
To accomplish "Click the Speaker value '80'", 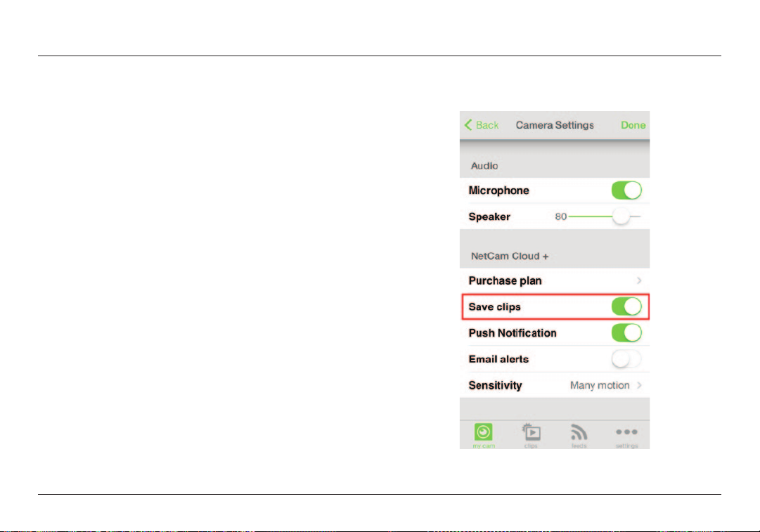I will (561, 216).
